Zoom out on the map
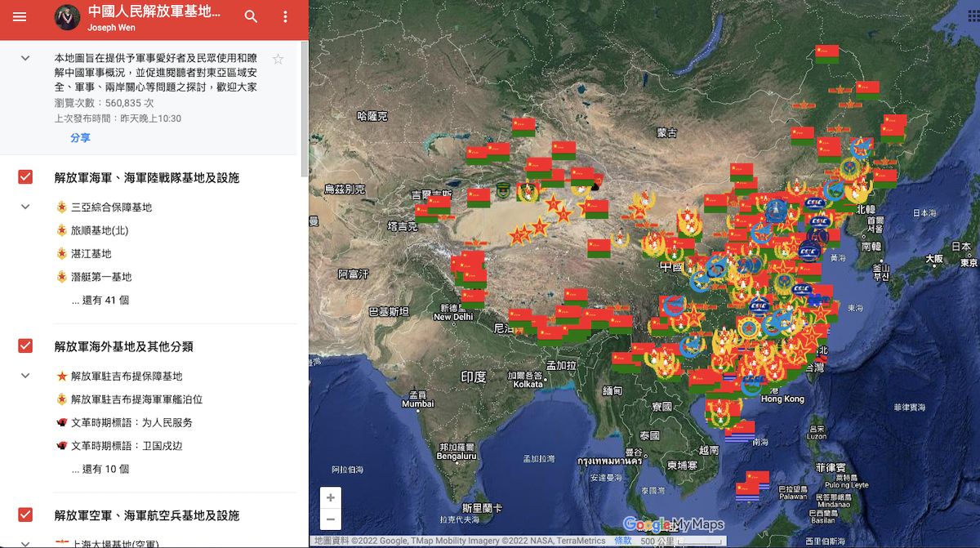Image resolution: width=980 pixels, height=548 pixels. (330, 519)
